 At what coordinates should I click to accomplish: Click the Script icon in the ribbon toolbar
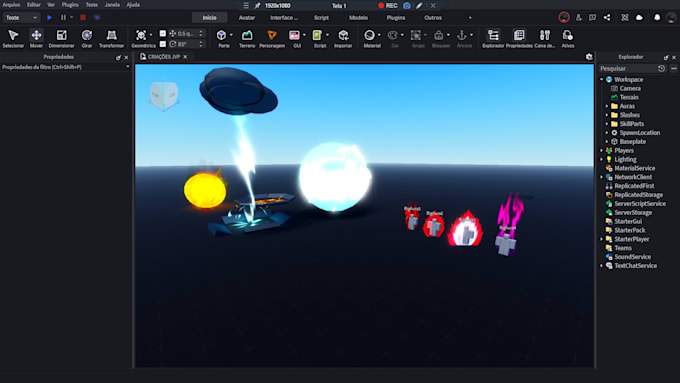click(317, 35)
